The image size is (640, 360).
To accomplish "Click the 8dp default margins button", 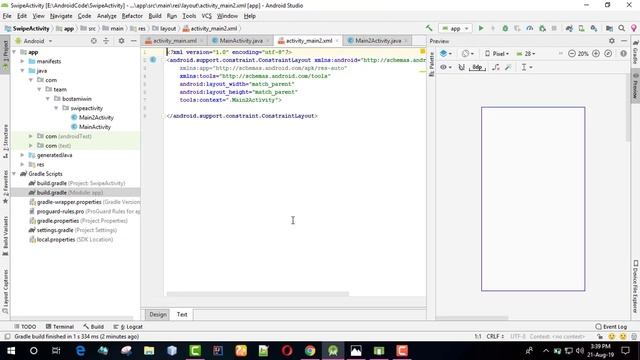I will pyautogui.click(x=477, y=67).
